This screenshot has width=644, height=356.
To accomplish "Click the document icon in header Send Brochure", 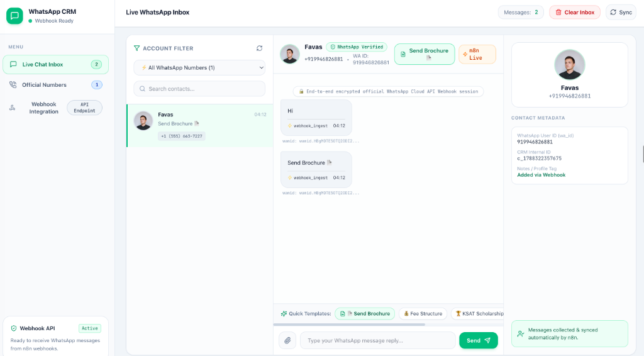I will pos(403,54).
